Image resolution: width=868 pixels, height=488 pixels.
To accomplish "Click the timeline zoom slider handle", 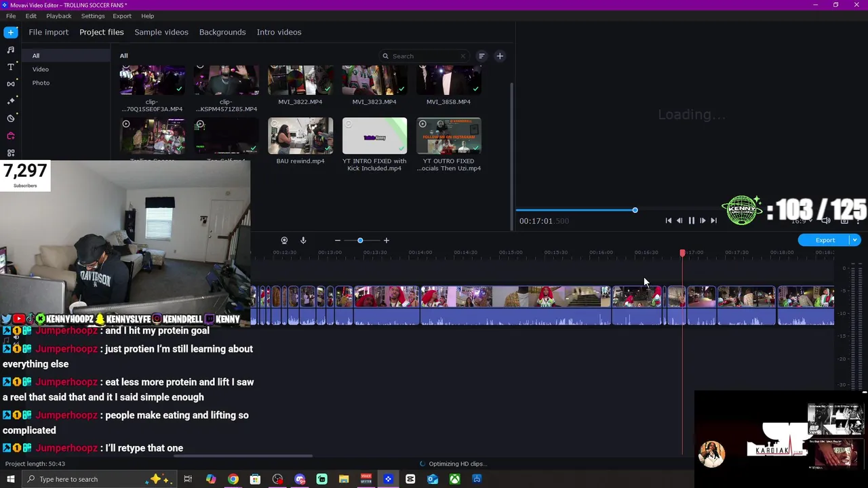I will pos(360,240).
